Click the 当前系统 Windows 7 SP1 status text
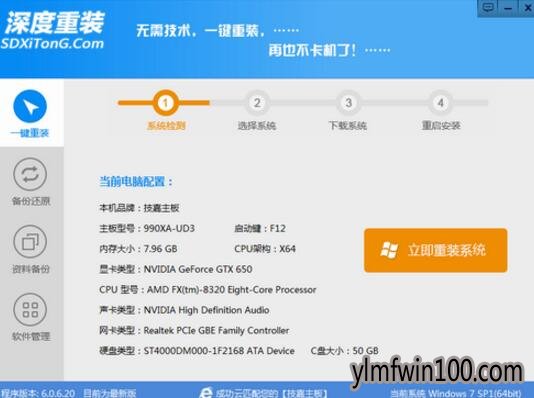The width and height of the screenshot is (534, 398). pos(456,393)
